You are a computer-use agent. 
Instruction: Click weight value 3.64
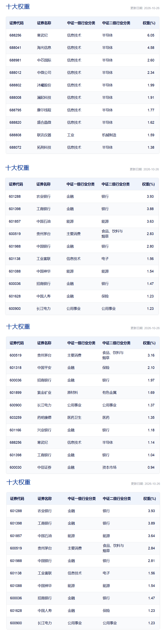click(151, 536)
